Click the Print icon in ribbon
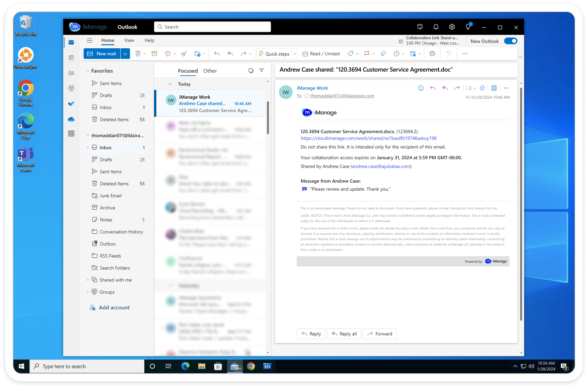This screenshot has height=388, width=588. tap(432, 54)
